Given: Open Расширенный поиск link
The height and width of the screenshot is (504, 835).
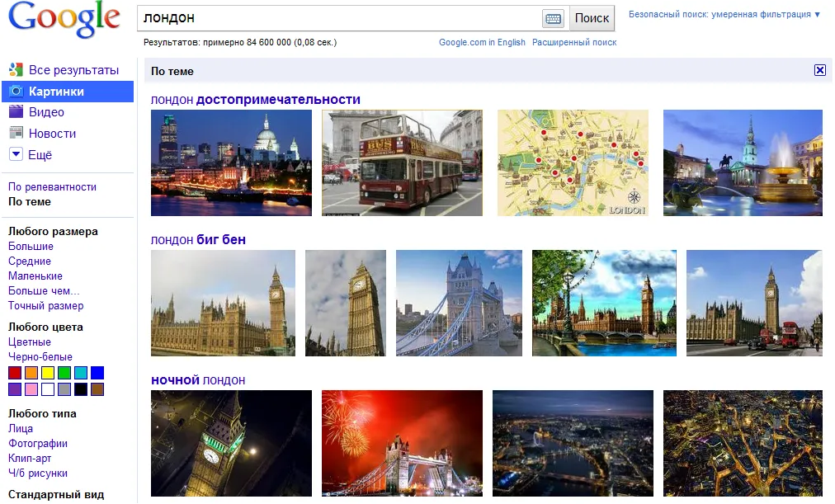Looking at the screenshot, I should 574,42.
